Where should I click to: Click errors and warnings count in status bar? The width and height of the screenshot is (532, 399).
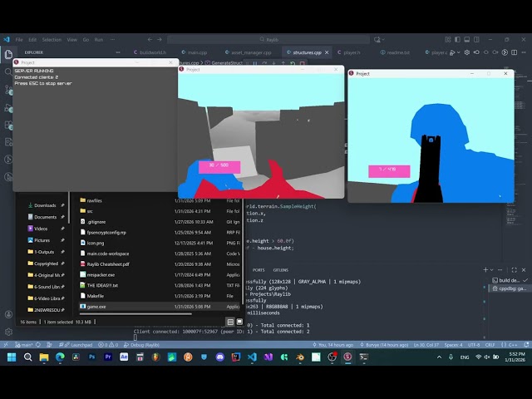point(108,345)
